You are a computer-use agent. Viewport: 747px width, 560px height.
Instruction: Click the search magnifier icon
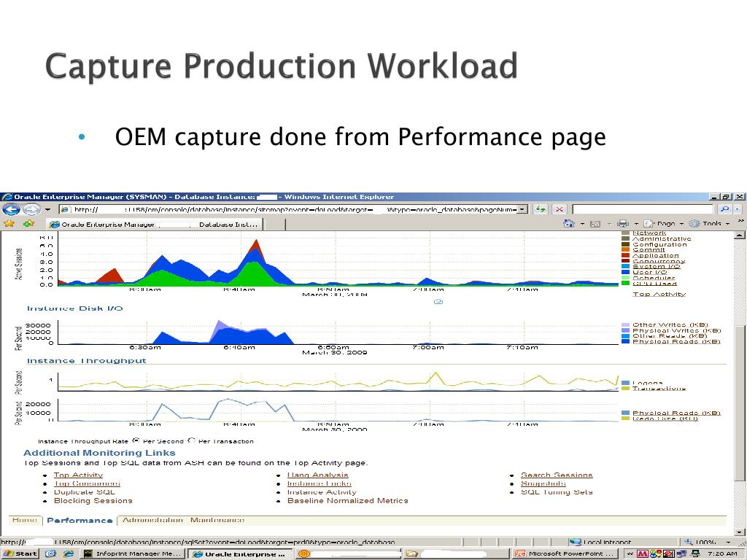[724, 210]
